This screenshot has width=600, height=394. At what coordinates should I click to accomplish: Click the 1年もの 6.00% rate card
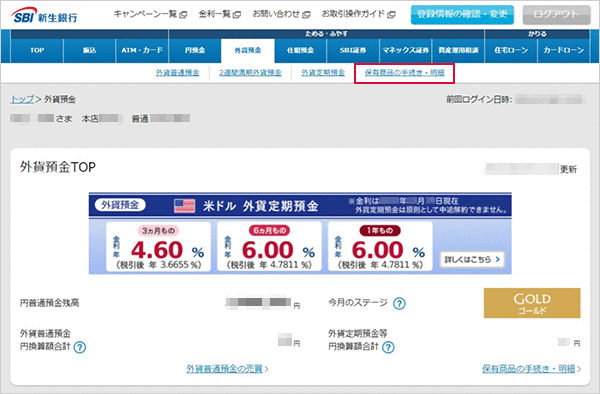click(380, 247)
